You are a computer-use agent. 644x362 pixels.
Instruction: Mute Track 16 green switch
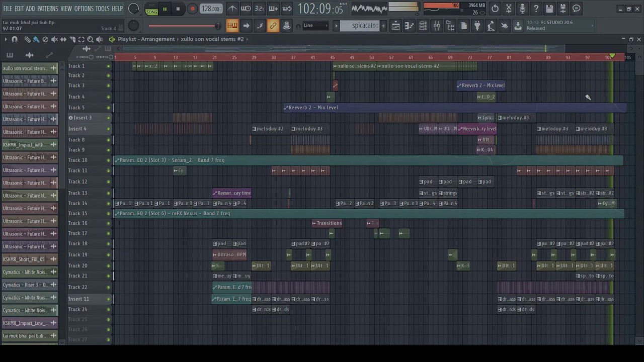coord(108,223)
